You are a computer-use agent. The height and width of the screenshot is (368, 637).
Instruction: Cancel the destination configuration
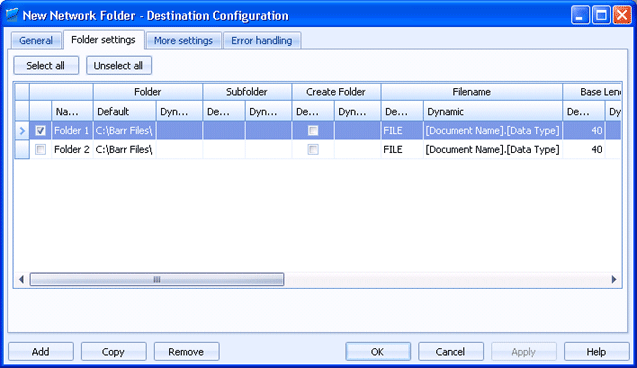[x=451, y=351]
